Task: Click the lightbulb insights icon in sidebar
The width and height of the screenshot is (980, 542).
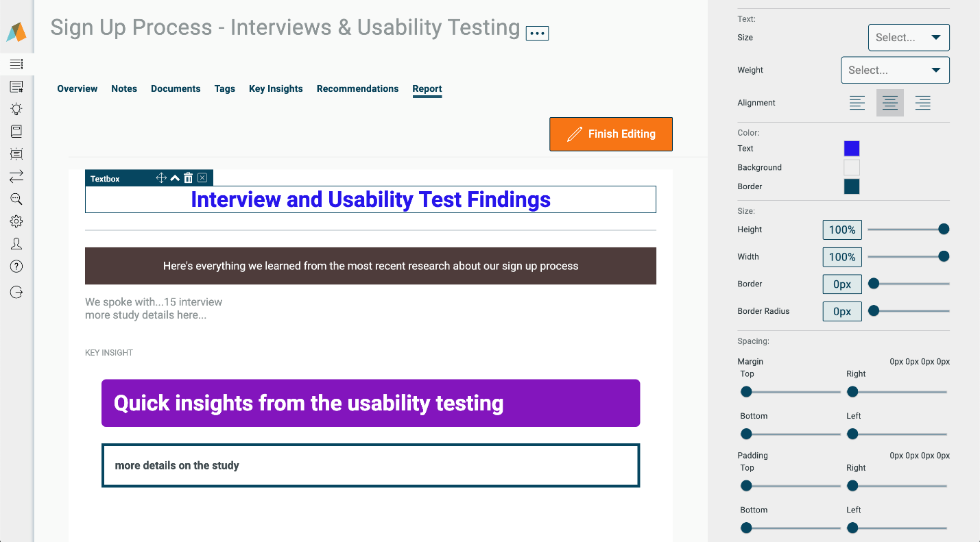Action: (16, 109)
